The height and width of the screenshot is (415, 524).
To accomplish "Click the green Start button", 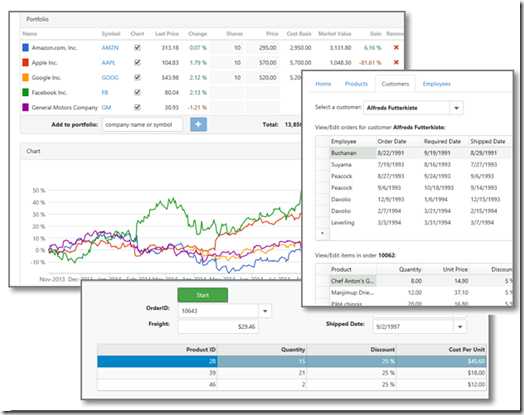I will tap(203, 295).
